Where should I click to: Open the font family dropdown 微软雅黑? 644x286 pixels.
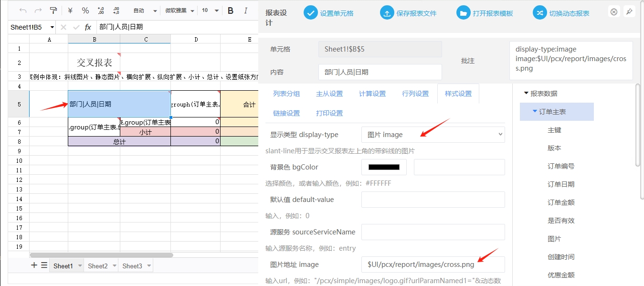(x=179, y=11)
